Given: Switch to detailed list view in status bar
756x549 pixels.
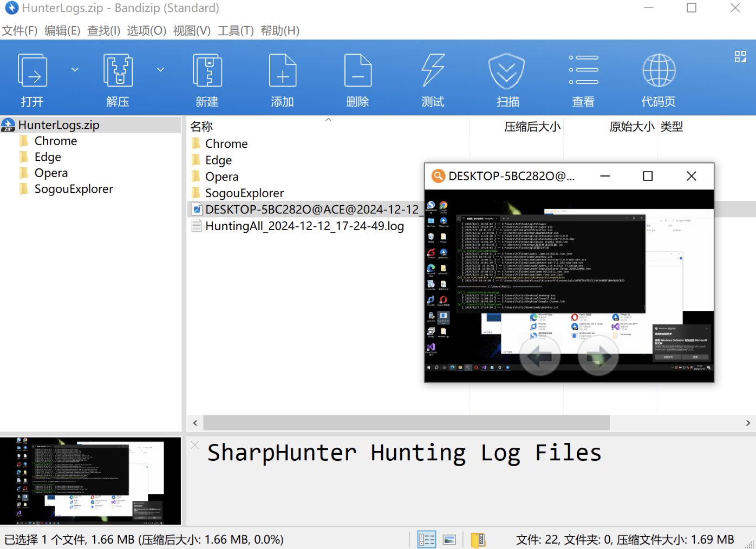Looking at the screenshot, I should coord(427,539).
